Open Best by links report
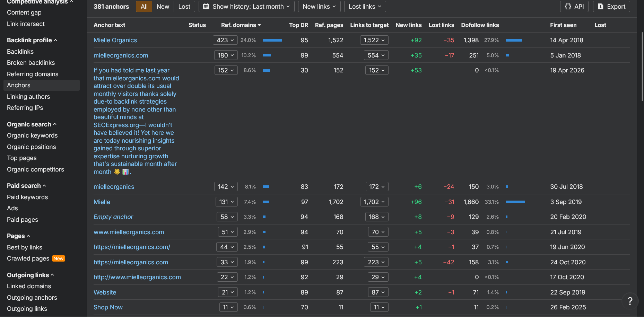This screenshot has height=317, width=644. tap(25, 247)
